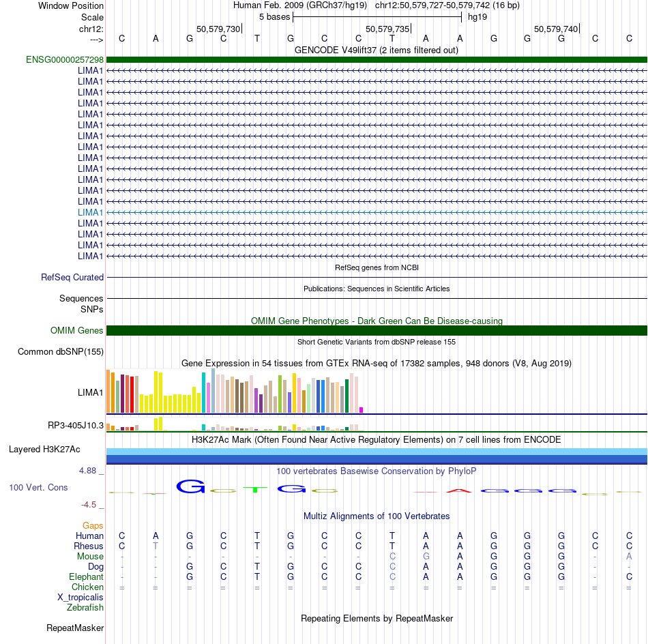
Task: Open the GTEx Gene Expression track title
Action: [377, 364]
